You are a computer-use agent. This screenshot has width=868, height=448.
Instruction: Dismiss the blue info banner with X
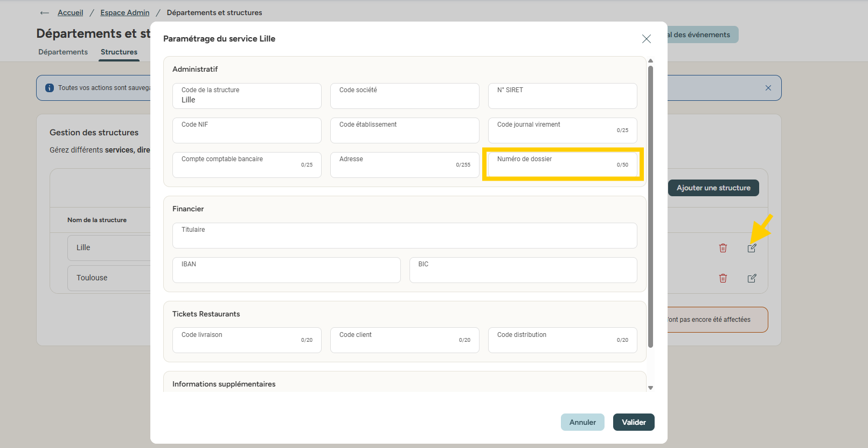768,88
